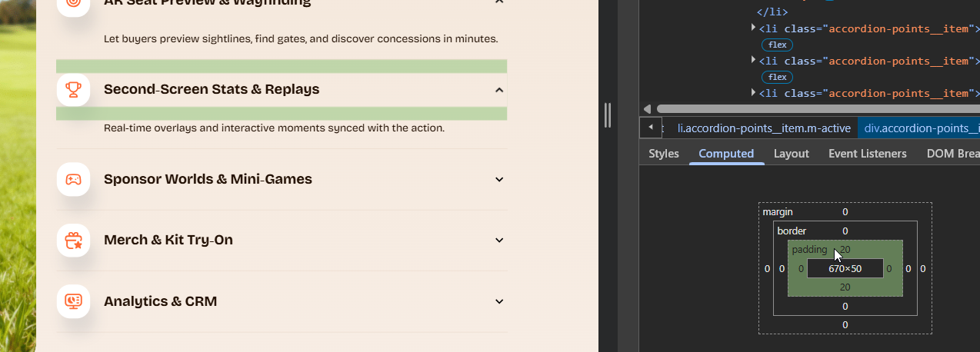
Task: Toggle the first flex badge in the DOM tree
Action: point(778,45)
